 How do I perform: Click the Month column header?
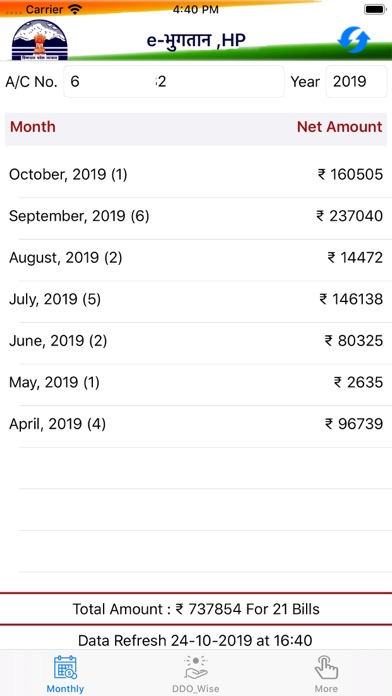[x=33, y=127]
